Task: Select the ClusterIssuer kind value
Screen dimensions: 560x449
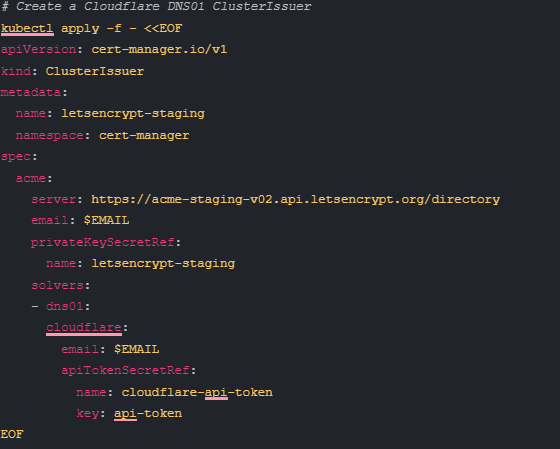Action: [95, 71]
